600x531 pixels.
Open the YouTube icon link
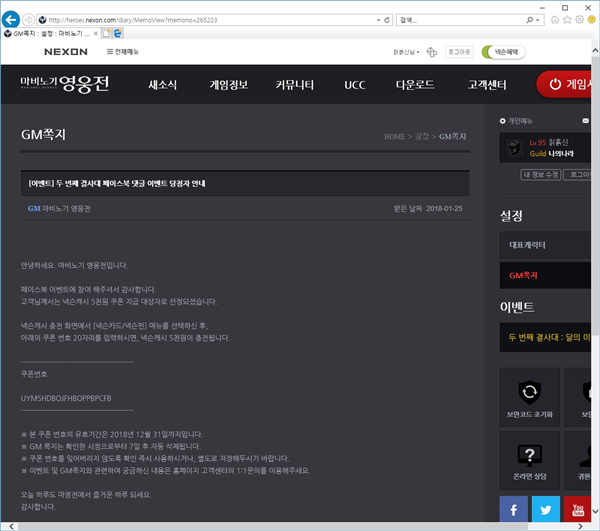[x=577, y=509]
